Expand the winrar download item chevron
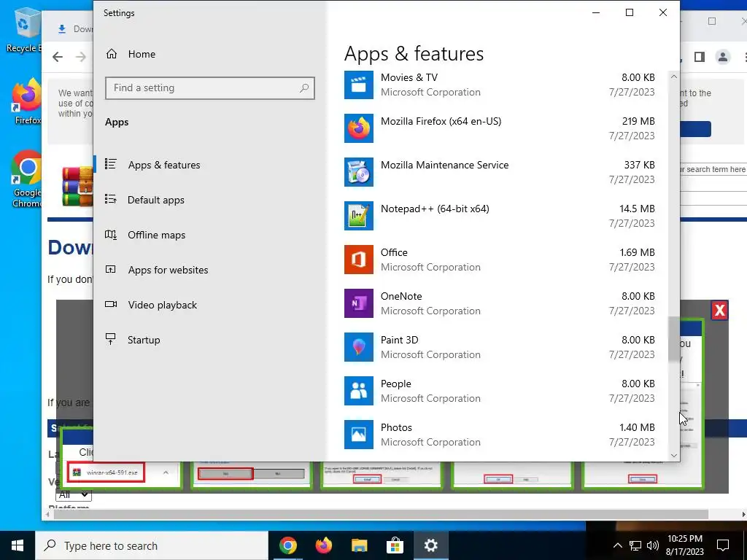This screenshot has width=747, height=560. coord(166,472)
